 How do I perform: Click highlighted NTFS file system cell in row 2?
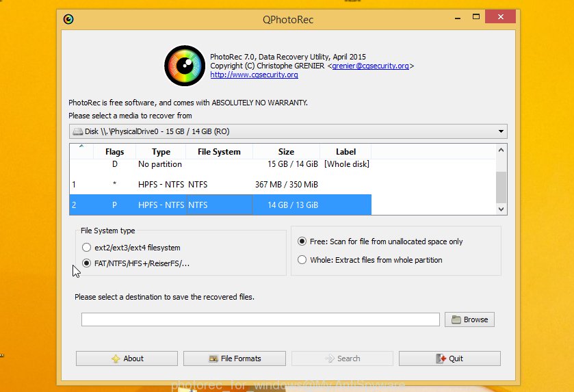[x=220, y=205]
